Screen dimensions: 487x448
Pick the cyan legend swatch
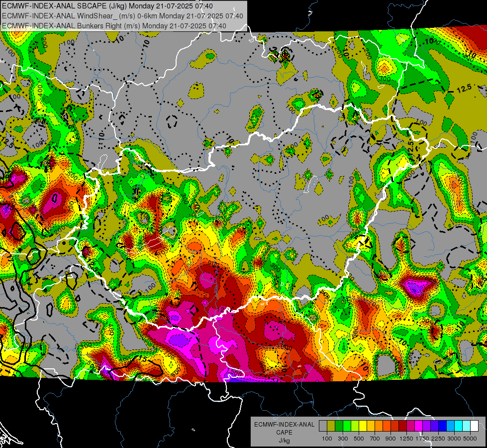(x=459, y=426)
